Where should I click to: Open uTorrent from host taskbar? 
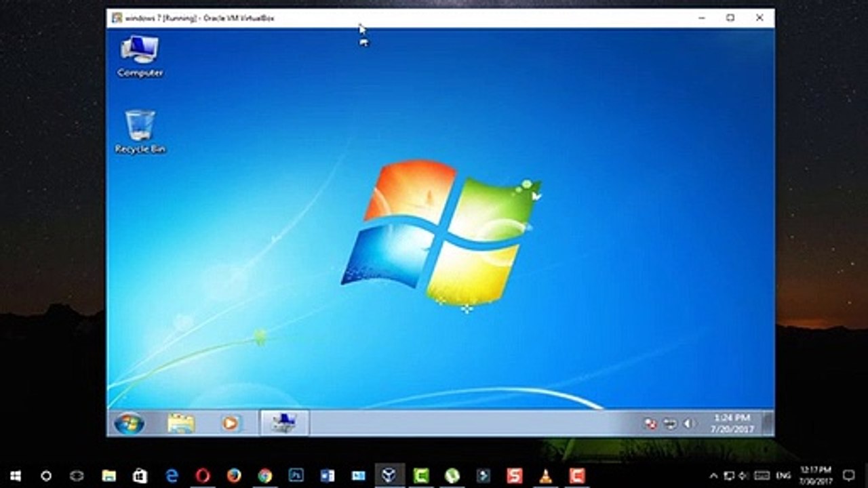coord(452,476)
